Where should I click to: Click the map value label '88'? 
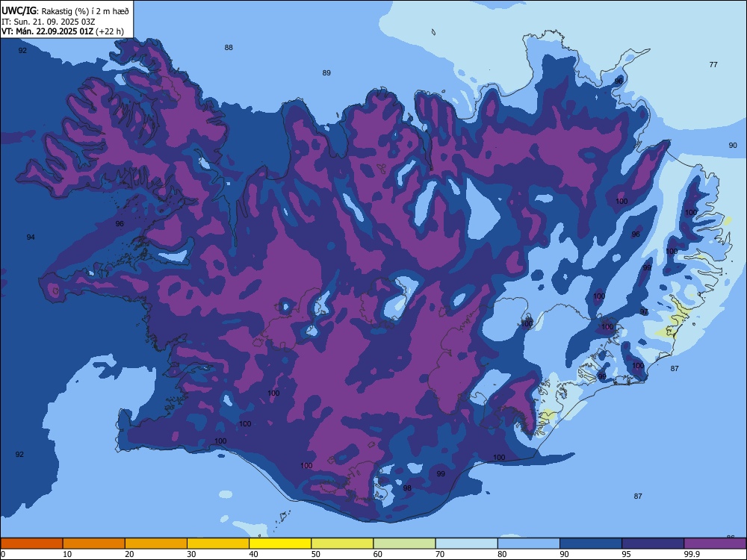click(229, 48)
